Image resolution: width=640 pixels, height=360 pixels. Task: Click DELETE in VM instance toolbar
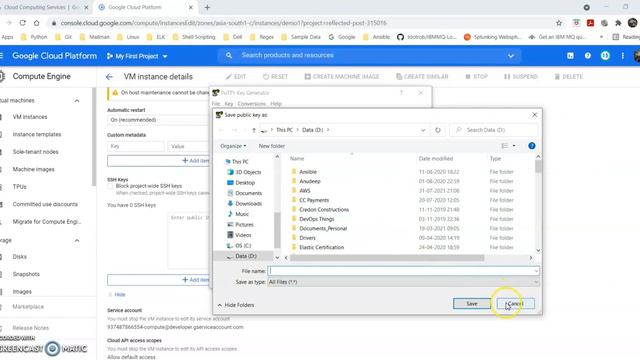point(569,77)
